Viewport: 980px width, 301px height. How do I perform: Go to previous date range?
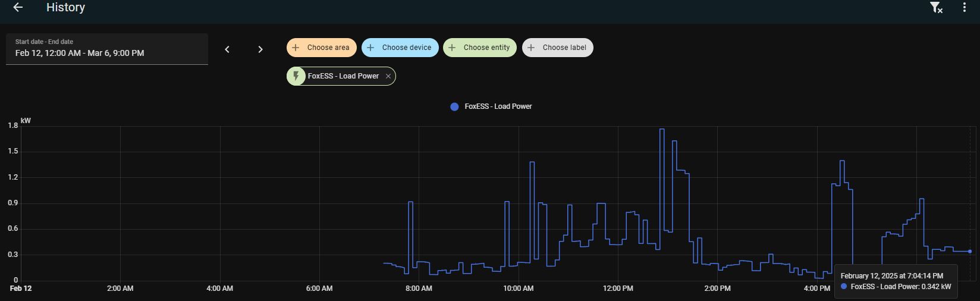(x=227, y=49)
